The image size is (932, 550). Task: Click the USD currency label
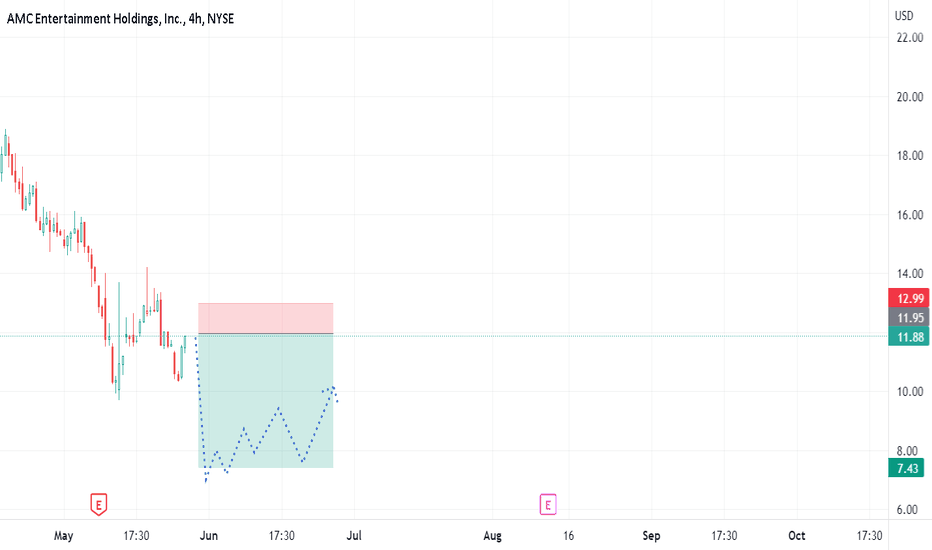click(x=904, y=15)
